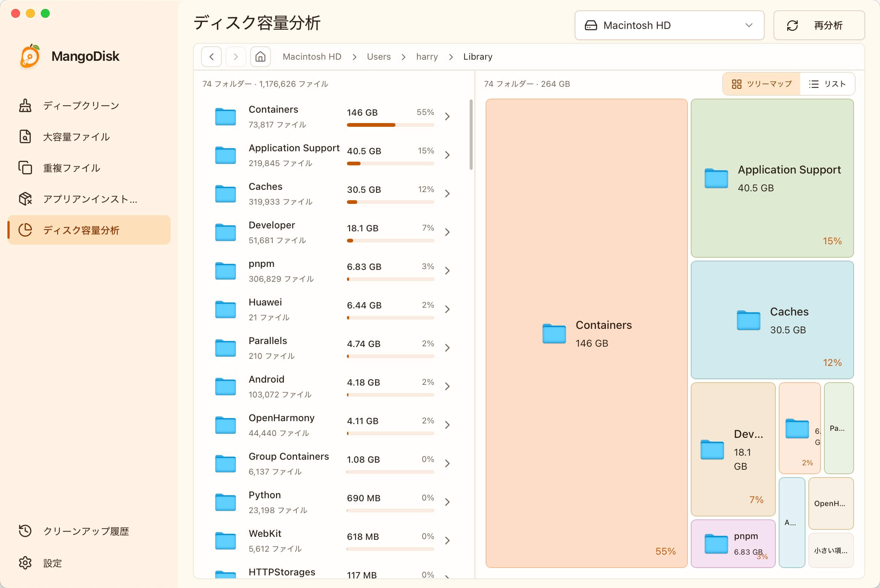Select the Caches treemap block
Screen dimensions: 880x588
tap(772, 320)
